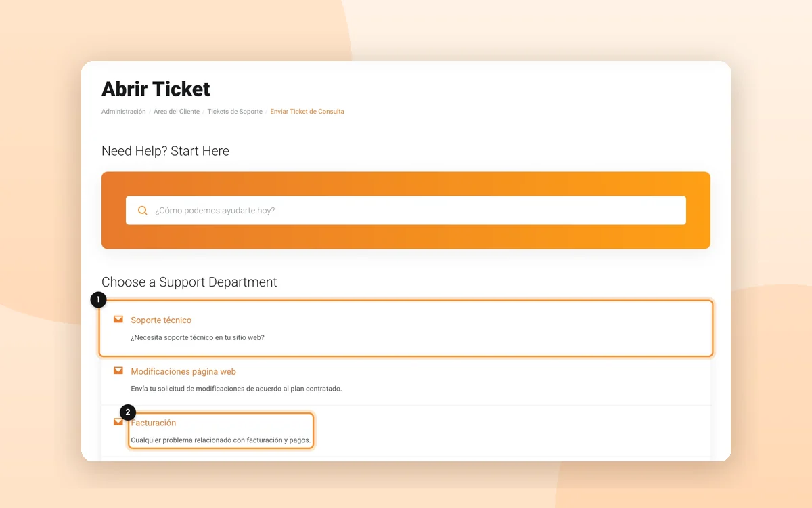This screenshot has height=508, width=812.
Task: Open the Área del Cliente breadcrumb link
Action: point(177,112)
